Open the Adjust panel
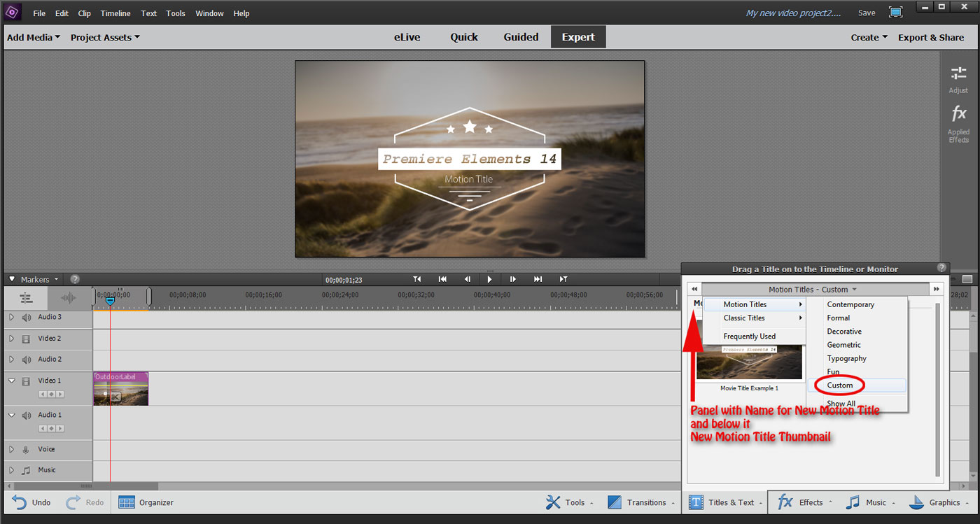The height and width of the screenshot is (524, 980). [x=958, y=80]
